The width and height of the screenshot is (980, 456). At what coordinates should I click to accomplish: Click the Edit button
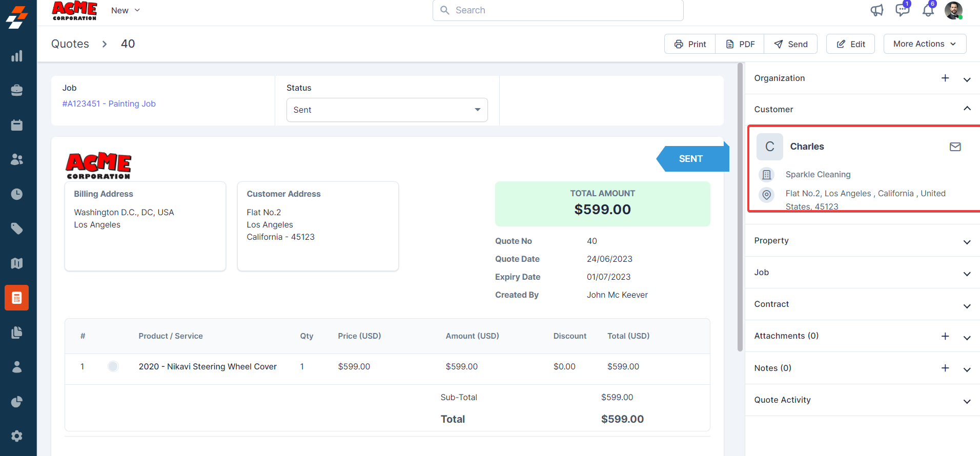coord(851,44)
